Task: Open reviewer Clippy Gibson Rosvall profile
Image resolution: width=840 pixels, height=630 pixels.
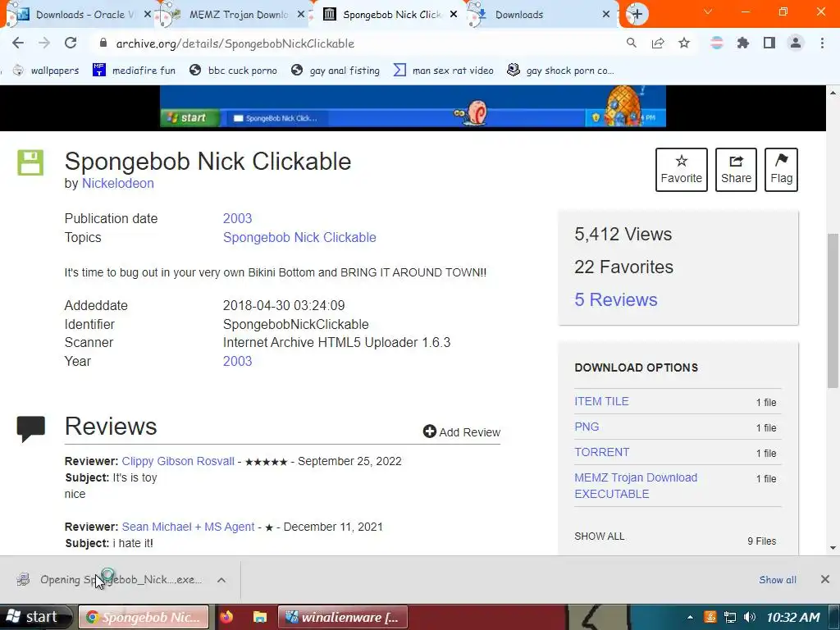Action: tap(178, 461)
